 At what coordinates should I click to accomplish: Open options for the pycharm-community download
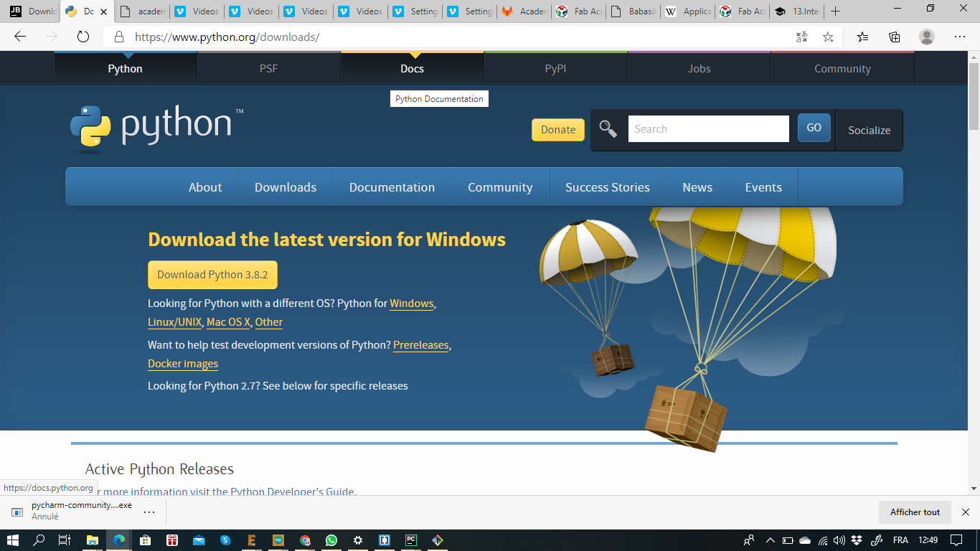[149, 512]
